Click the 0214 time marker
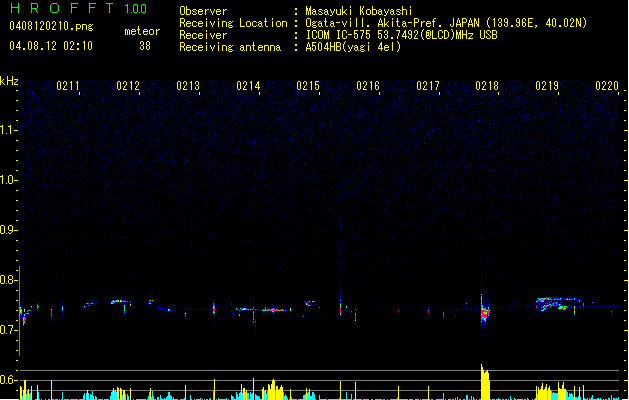Screen dimensions: 629x400 248,86
